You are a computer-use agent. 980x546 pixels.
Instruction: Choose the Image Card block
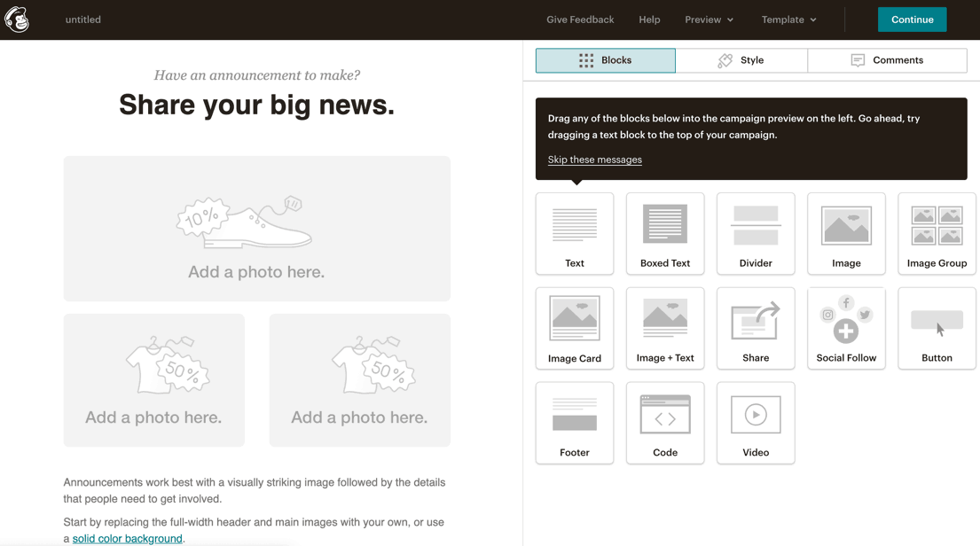[x=575, y=329]
